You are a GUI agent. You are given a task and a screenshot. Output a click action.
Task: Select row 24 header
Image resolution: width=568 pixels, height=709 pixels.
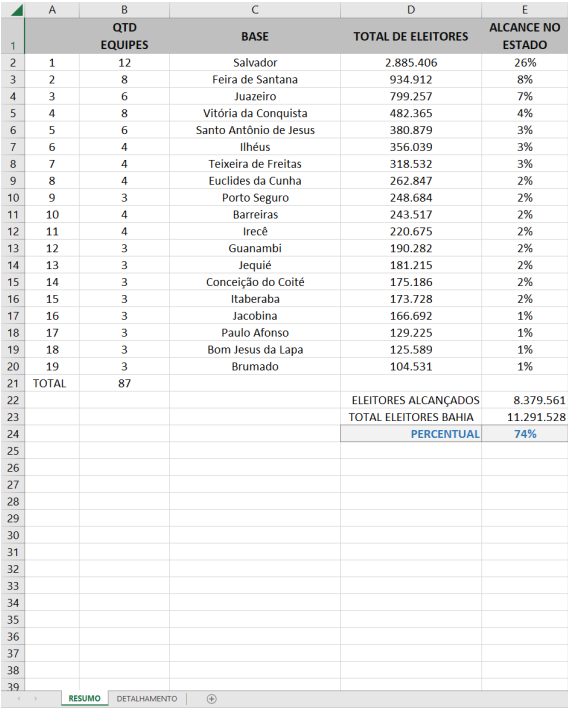[x=13, y=434]
